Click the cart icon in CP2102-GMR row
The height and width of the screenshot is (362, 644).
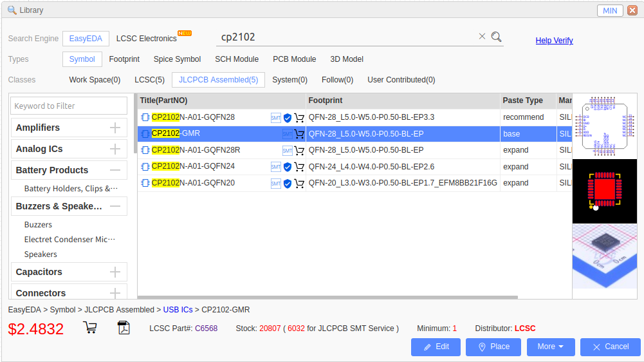[299, 134]
